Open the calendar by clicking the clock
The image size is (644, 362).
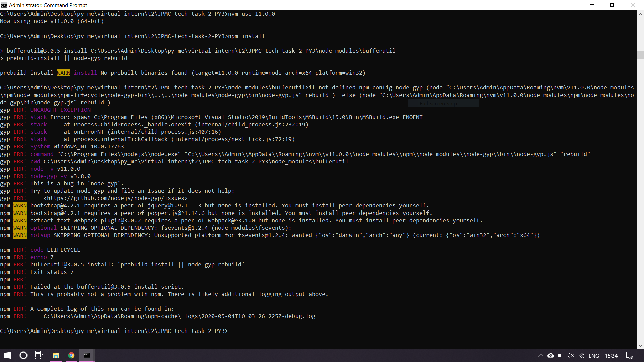coord(611,355)
